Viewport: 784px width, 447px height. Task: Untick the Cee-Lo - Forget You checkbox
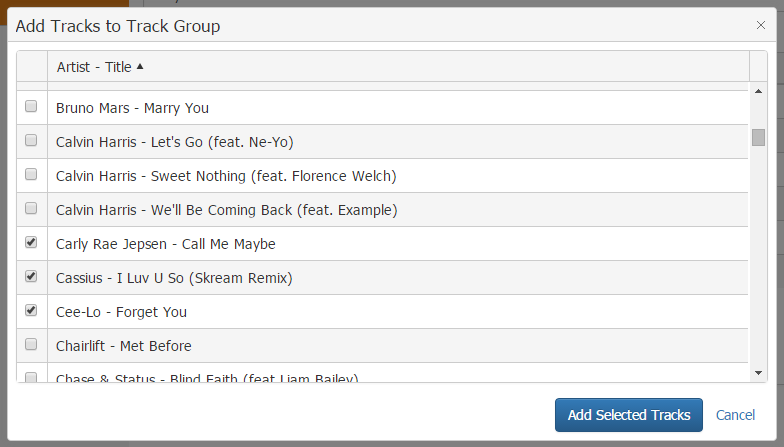pos(31,310)
